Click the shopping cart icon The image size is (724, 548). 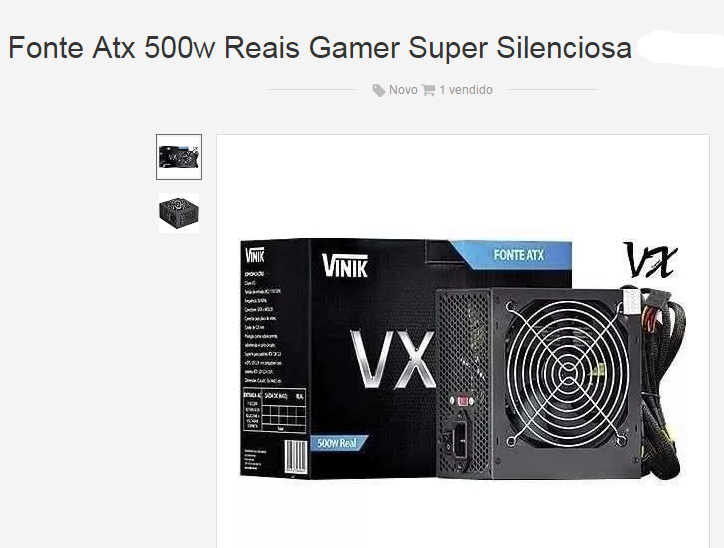[x=428, y=90]
